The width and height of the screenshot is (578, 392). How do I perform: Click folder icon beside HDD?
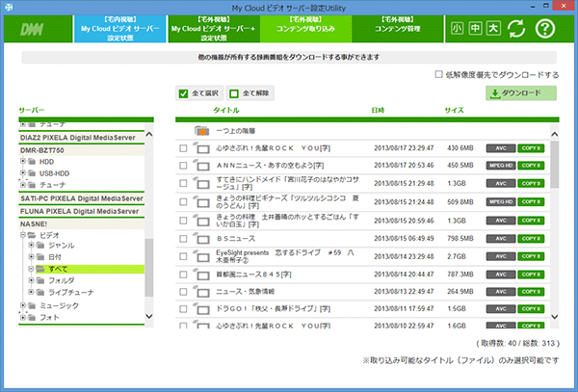(x=32, y=162)
